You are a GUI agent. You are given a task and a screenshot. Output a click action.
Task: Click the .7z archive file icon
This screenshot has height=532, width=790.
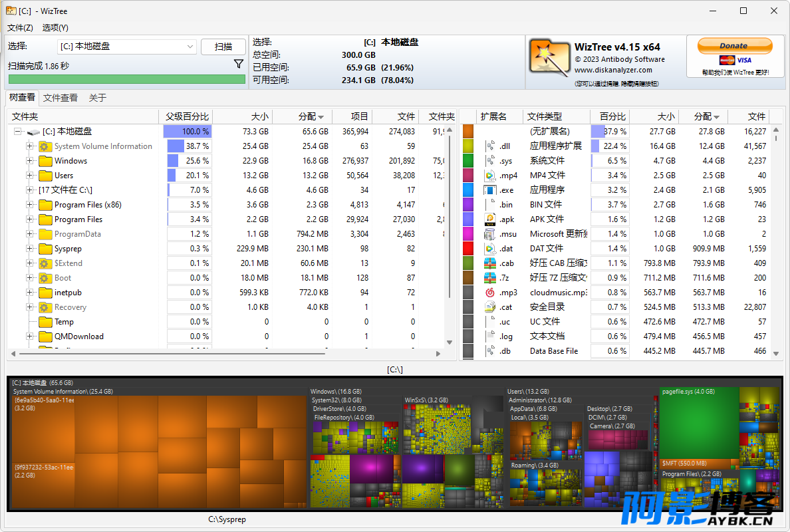[x=489, y=277]
